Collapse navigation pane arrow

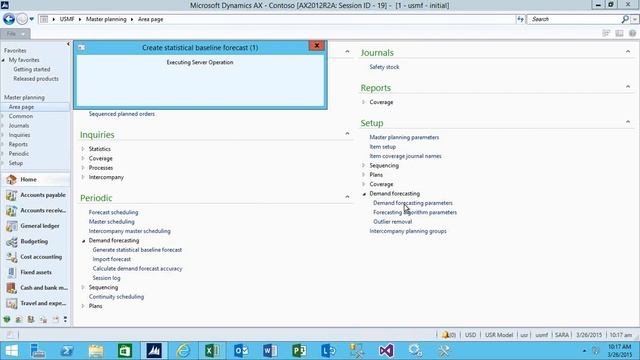pyautogui.click(x=68, y=44)
